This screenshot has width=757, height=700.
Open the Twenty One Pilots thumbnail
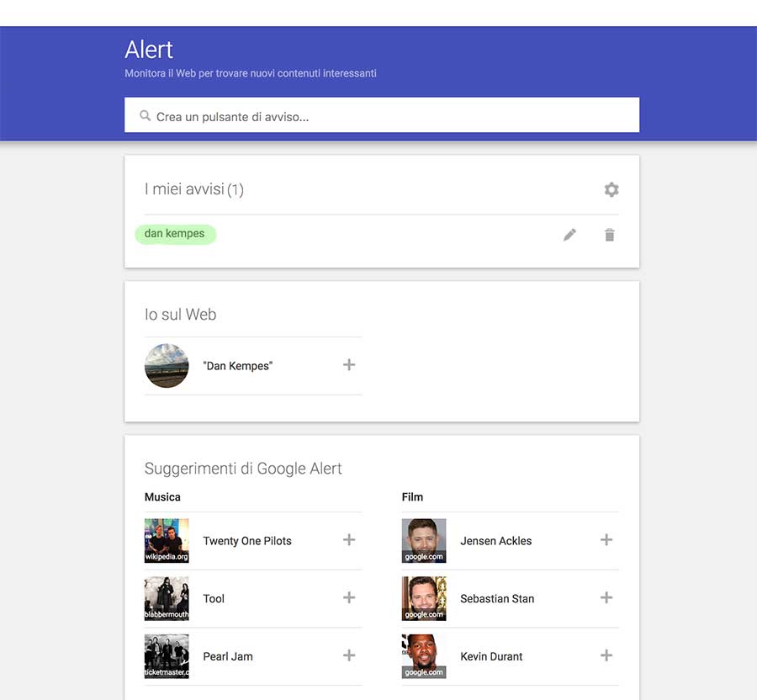pyautogui.click(x=167, y=541)
